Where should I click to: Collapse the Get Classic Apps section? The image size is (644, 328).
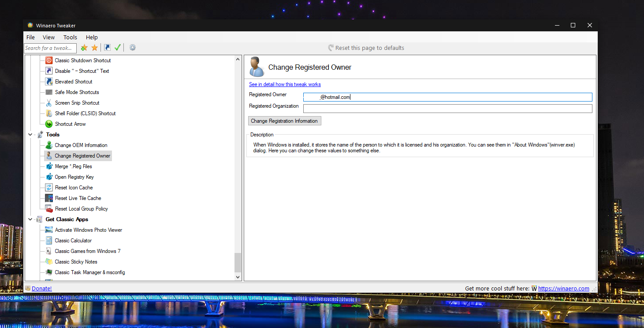click(x=30, y=219)
